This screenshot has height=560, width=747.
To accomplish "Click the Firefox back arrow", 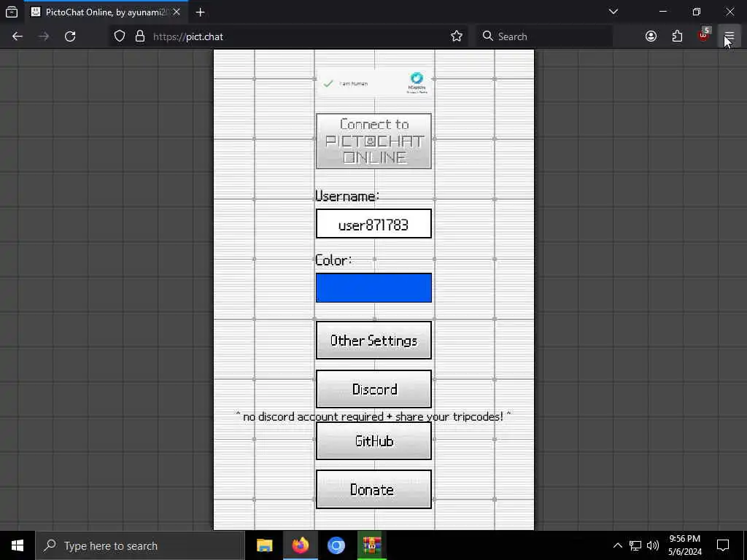I will point(18,36).
